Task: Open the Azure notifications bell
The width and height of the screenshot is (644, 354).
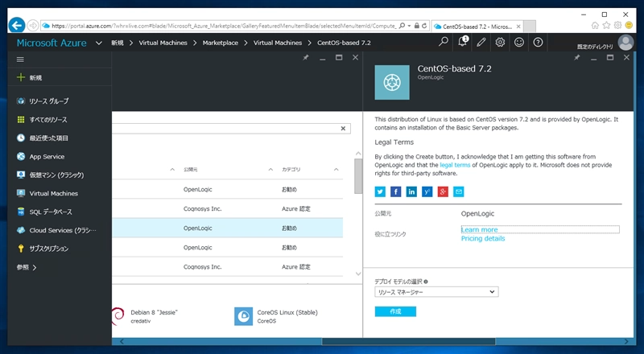Action: 462,42
